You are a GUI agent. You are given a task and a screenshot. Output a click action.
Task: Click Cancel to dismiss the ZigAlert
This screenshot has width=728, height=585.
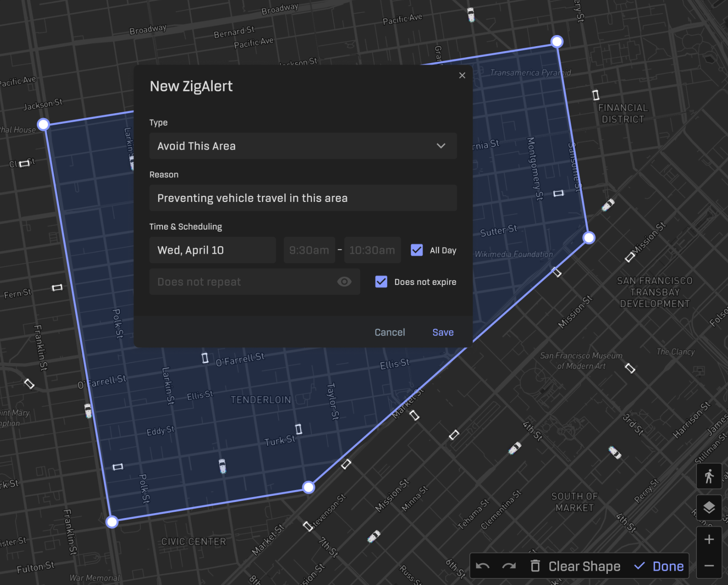[389, 332]
